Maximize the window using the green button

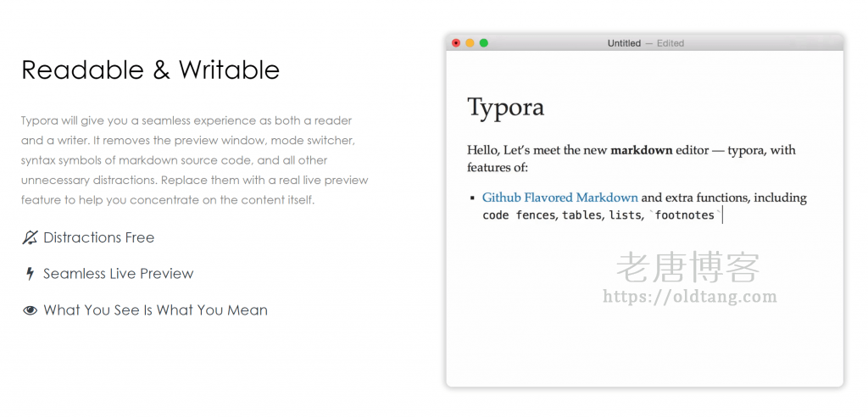tap(484, 43)
